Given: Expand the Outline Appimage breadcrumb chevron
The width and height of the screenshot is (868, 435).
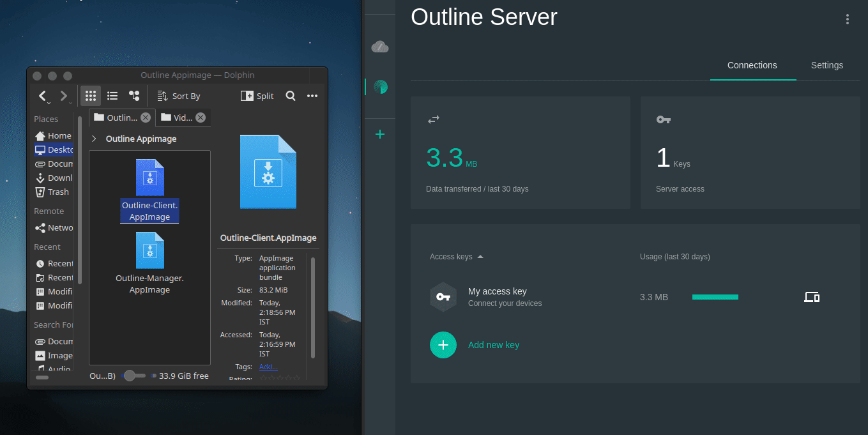Looking at the screenshot, I should (x=93, y=138).
